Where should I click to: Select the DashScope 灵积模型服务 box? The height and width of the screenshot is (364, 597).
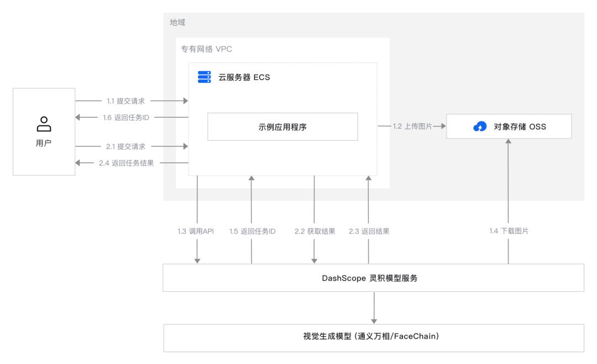pyautogui.click(x=374, y=278)
